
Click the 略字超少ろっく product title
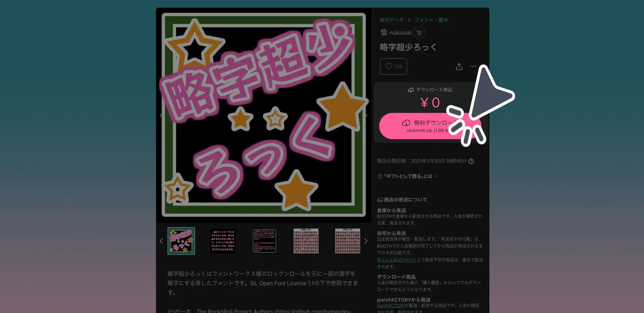tap(408, 47)
